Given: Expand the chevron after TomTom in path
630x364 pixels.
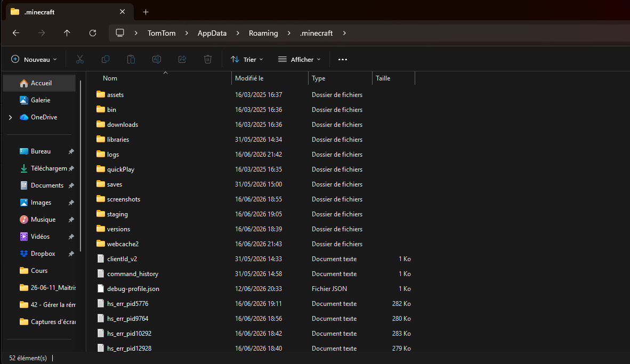Looking at the screenshot, I should [x=187, y=34].
